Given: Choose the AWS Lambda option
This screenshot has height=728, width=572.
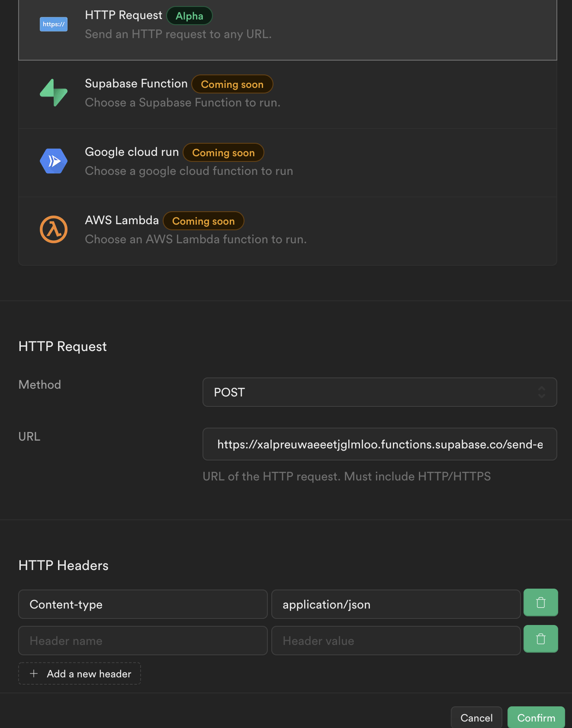Looking at the screenshot, I should click(287, 231).
